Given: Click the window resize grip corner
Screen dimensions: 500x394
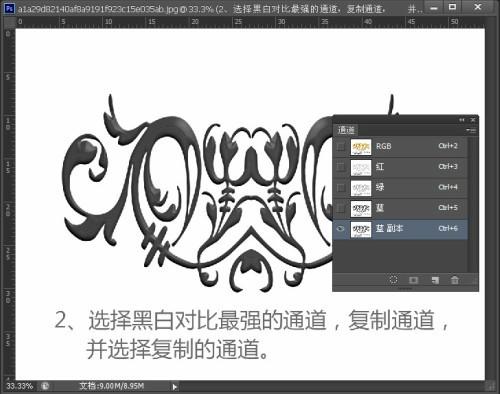Looking at the screenshot, I should [x=490, y=386].
